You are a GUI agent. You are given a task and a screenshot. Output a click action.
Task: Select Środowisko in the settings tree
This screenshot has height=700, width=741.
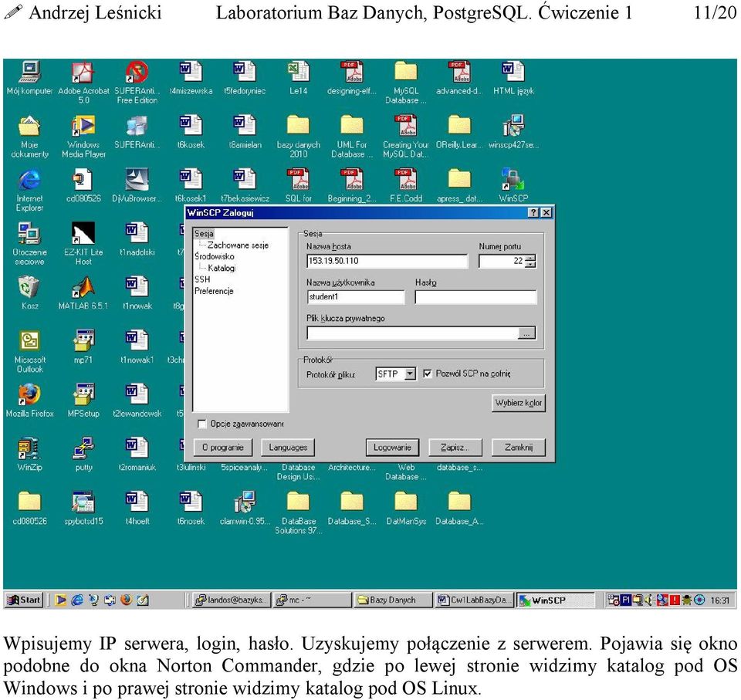pyautogui.click(x=214, y=256)
